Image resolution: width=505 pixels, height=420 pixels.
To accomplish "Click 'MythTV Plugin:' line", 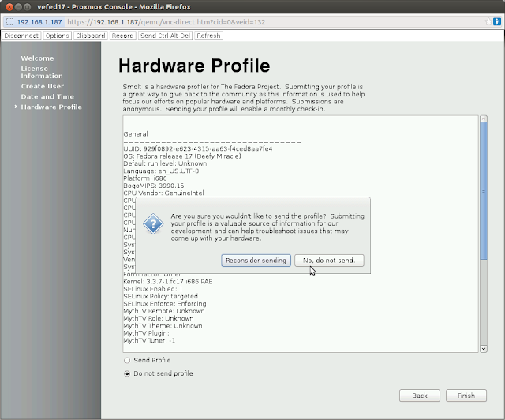I will [146, 334].
